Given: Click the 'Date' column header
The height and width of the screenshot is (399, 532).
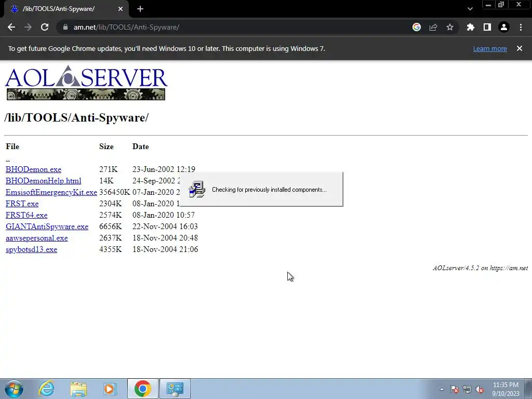Looking at the screenshot, I should coord(140,147).
